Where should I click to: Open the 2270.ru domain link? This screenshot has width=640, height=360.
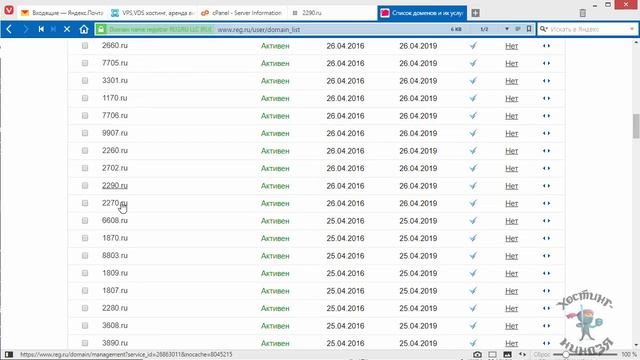[115, 203]
